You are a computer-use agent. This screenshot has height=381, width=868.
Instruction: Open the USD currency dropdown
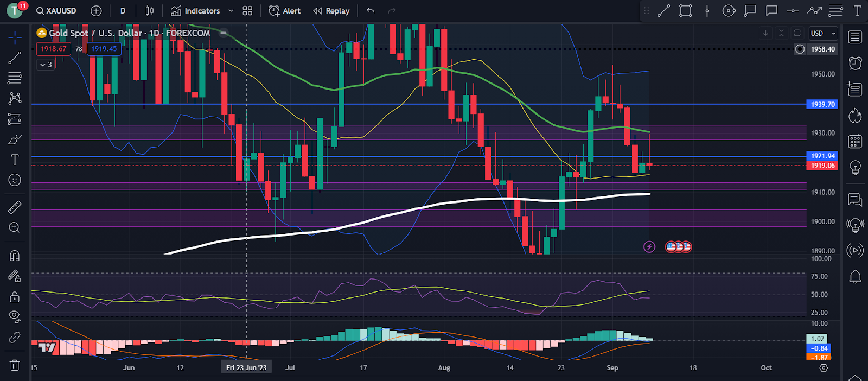coord(823,34)
